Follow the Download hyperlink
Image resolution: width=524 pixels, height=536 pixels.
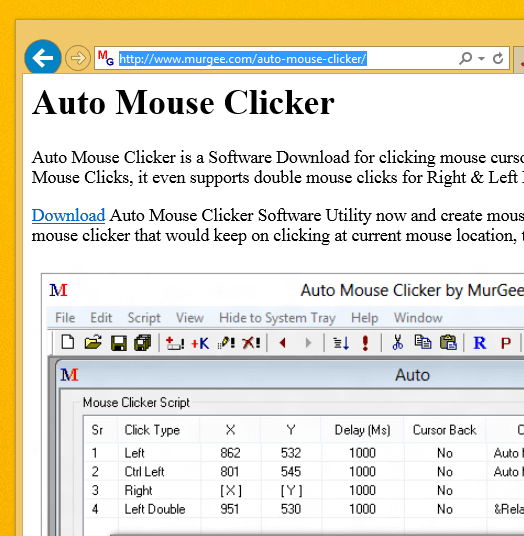[68, 215]
